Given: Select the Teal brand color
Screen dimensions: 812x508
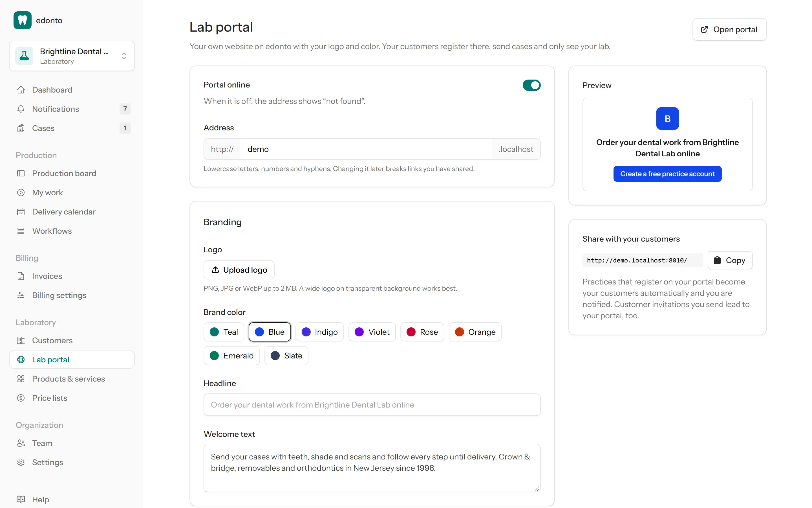Looking at the screenshot, I should click(x=224, y=332).
